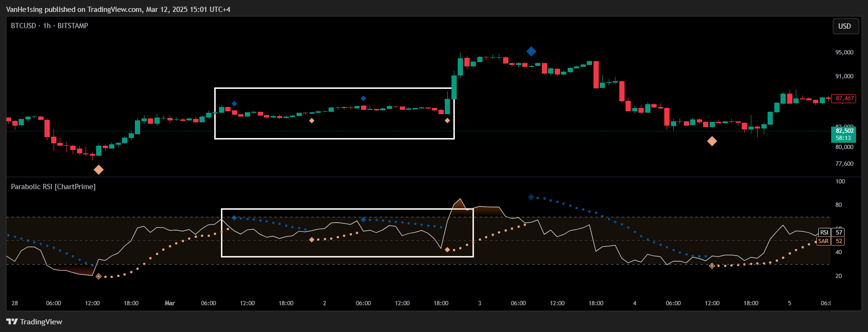Click the 87,467 red price label

tap(844, 98)
